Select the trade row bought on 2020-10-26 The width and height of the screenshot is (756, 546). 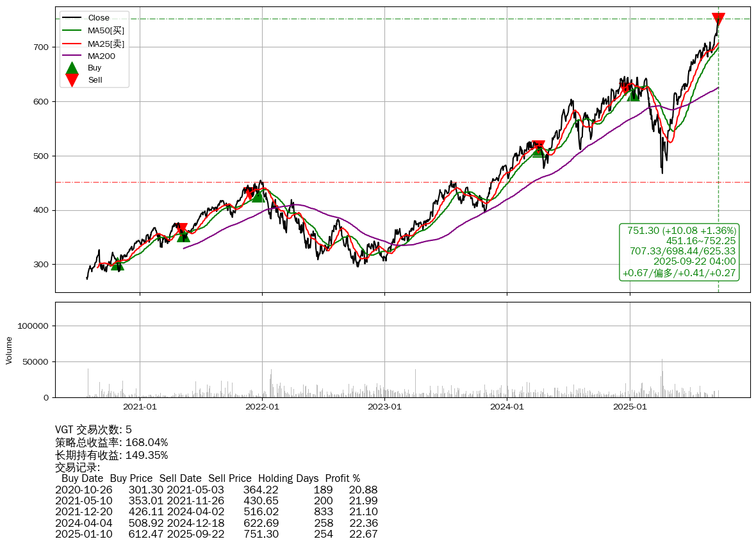pyautogui.click(x=216, y=490)
